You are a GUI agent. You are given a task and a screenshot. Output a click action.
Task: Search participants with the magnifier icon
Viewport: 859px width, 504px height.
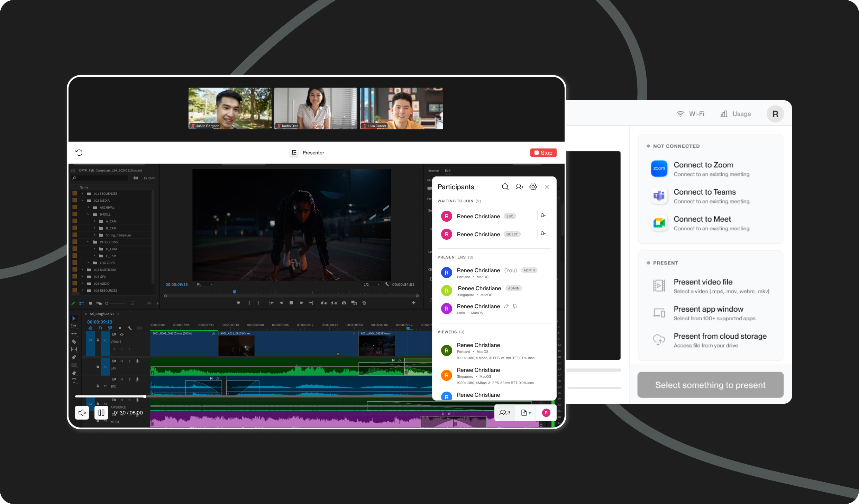[505, 187]
